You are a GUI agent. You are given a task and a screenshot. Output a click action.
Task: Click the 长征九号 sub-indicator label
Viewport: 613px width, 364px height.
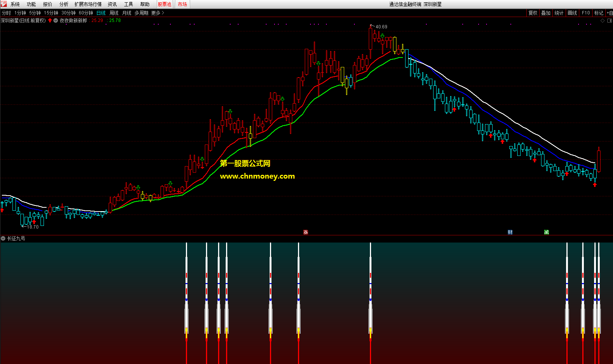pyautogui.click(x=16, y=238)
